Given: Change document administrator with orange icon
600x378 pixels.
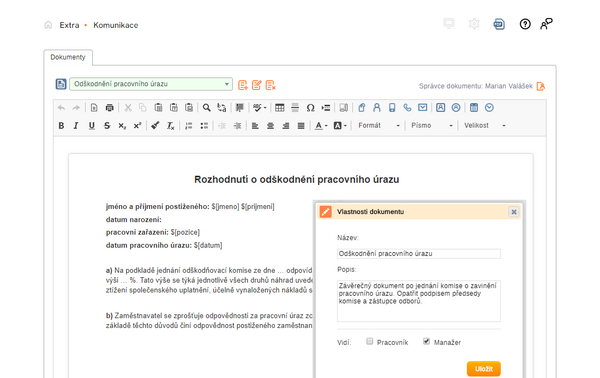Looking at the screenshot, I should pos(541,86).
